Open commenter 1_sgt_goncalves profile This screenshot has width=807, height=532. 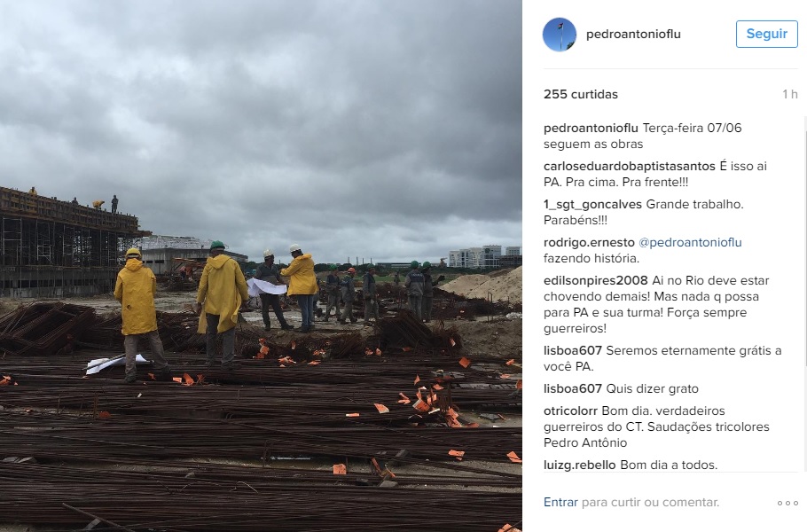pyautogui.click(x=592, y=204)
